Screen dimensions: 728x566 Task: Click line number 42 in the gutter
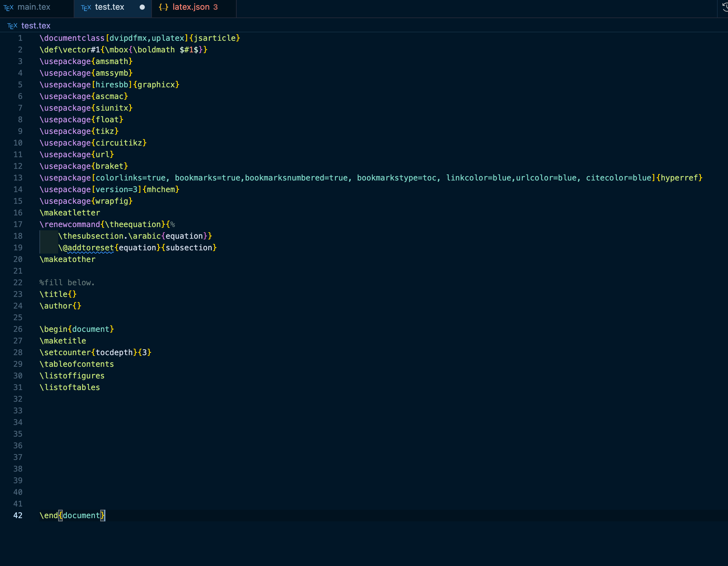tap(18, 515)
